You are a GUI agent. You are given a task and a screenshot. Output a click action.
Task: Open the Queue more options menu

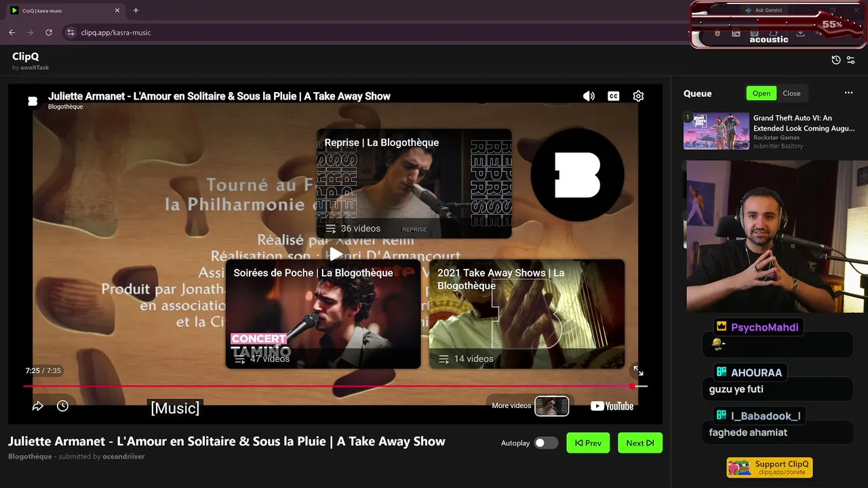click(848, 93)
